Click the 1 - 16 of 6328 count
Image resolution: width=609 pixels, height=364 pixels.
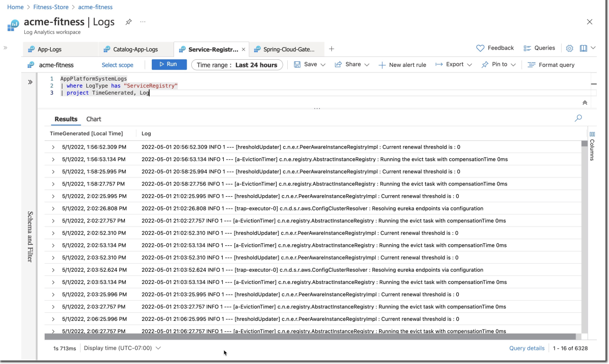[570, 348]
